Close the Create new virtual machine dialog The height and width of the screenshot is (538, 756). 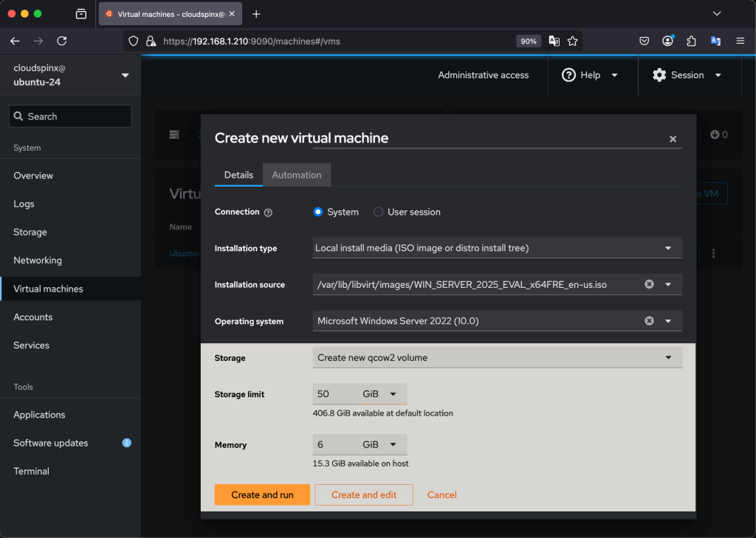click(673, 139)
